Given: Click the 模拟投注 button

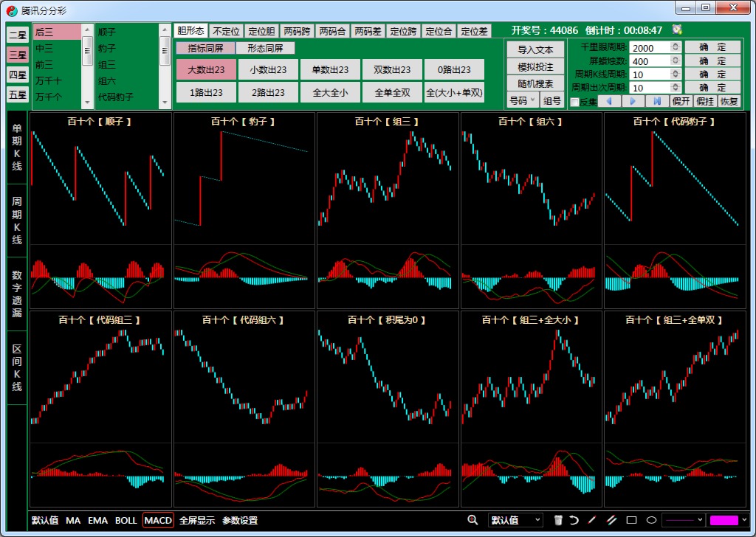Looking at the screenshot, I should coord(535,66).
